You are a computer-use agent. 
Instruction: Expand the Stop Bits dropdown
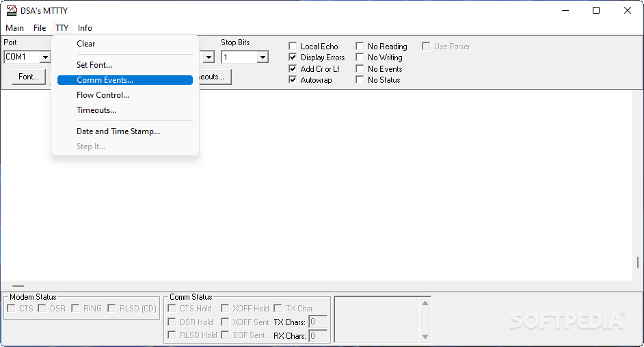263,57
